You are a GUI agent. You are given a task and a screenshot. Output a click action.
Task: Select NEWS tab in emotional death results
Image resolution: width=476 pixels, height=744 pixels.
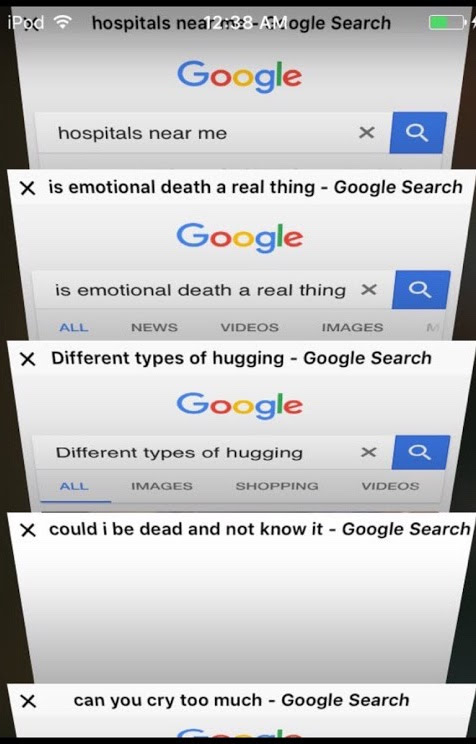coord(154,327)
